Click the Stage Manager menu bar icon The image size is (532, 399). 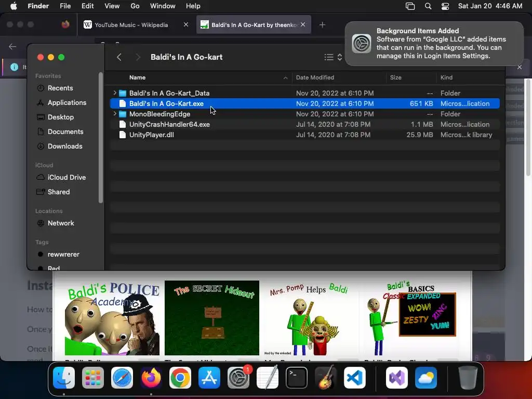click(410, 6)
